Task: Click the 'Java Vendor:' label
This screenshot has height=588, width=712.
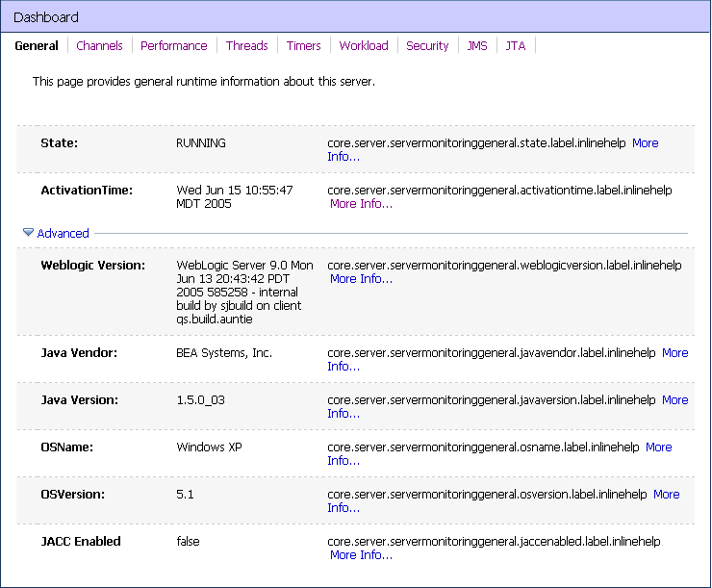Action: (x=79, y=353)
